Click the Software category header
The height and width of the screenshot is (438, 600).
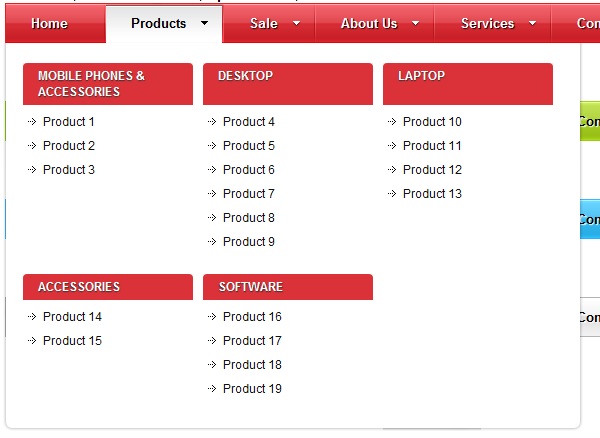click(250, 287)
